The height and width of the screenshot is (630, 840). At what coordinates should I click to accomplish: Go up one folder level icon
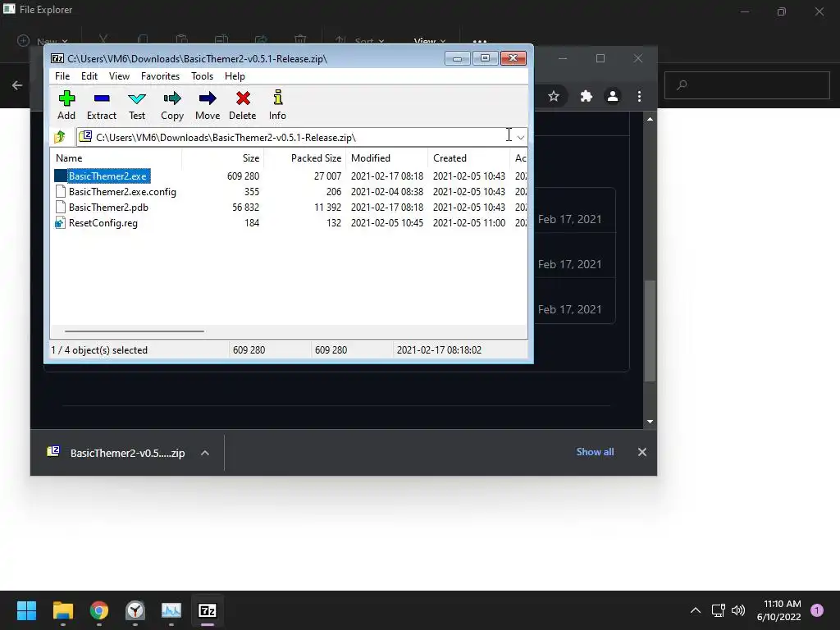point(59,137)
